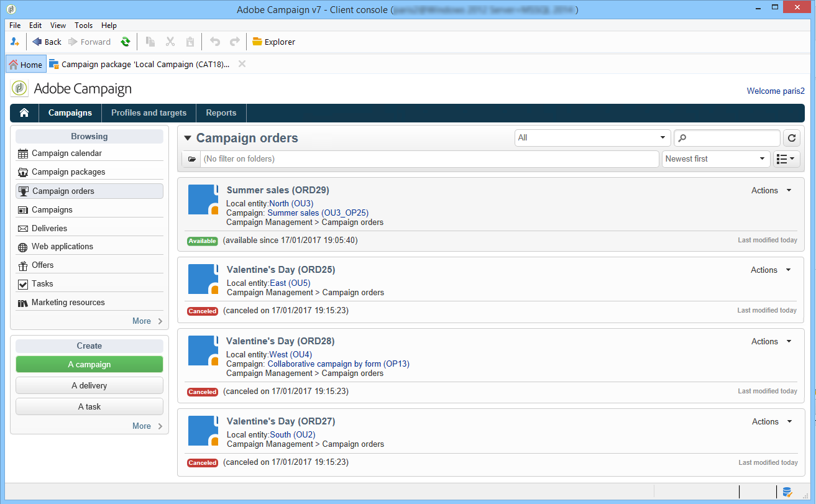The height and width of the screenshot is (504, 816).
Task: Click the Paste clipboard icon in the toolbar
Action: tap(190, 42)
